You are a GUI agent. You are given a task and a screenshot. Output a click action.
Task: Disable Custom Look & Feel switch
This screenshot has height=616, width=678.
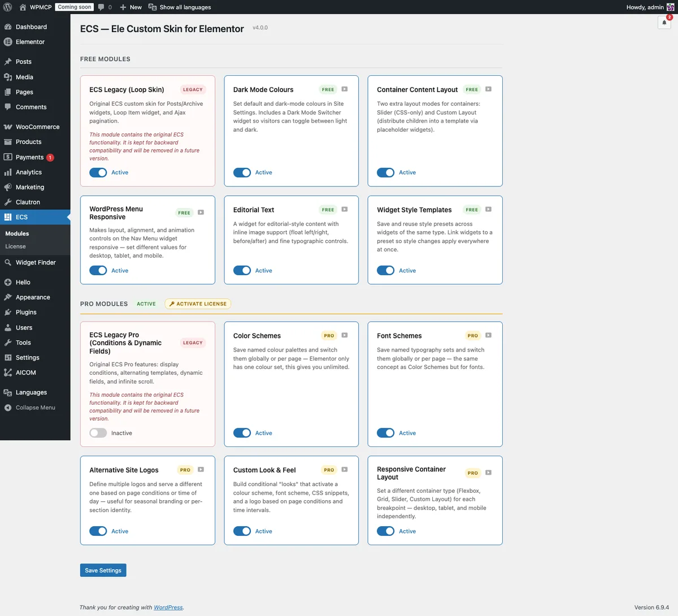point(242,531)
